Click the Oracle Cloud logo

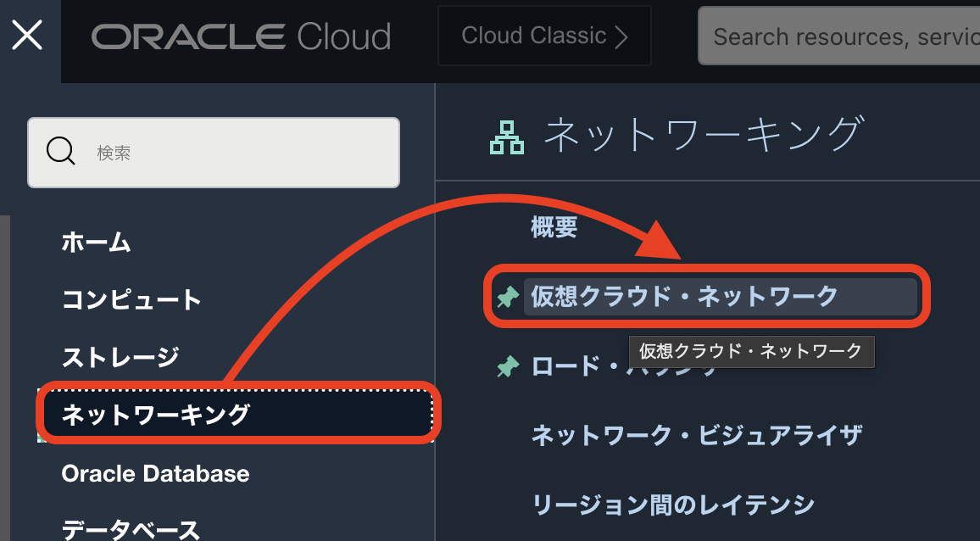[242, 36]
